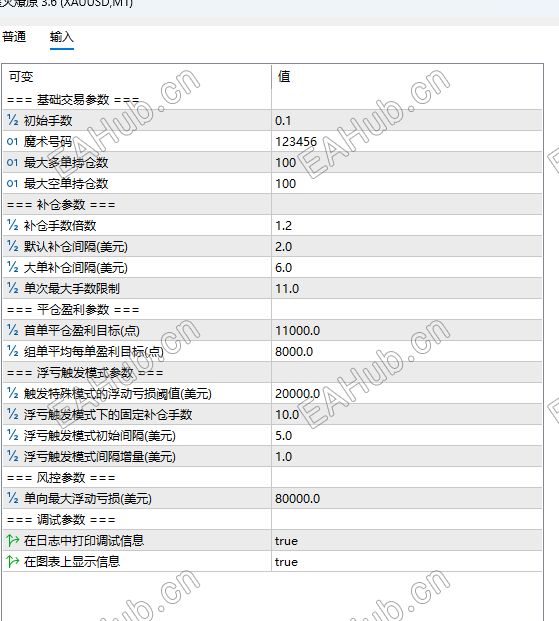This screenshot has height=621, width=559.
Task: Select the 在图表上显示信息 parameter name
Action: (72, 562)
